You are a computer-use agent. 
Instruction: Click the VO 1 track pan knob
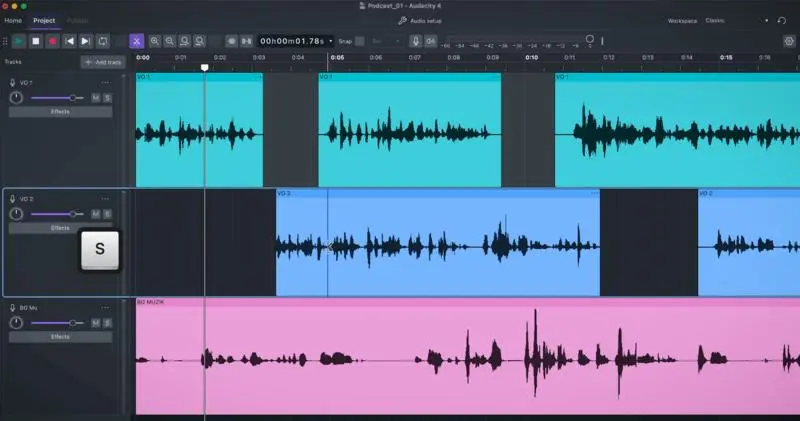point(16,97)
